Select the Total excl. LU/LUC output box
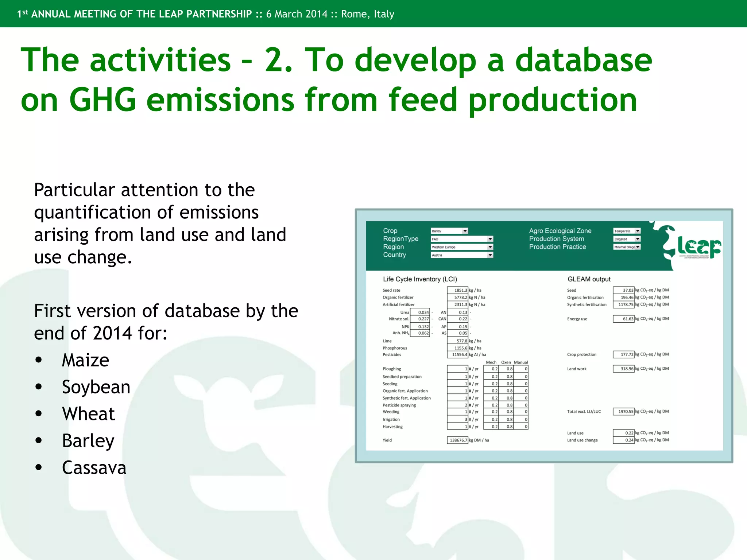The height and width of the screenshot is (560, 747). (623, 412)
